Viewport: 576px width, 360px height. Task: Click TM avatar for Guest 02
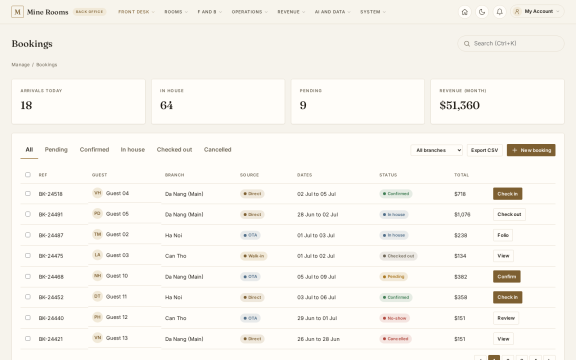pos(97,234)
